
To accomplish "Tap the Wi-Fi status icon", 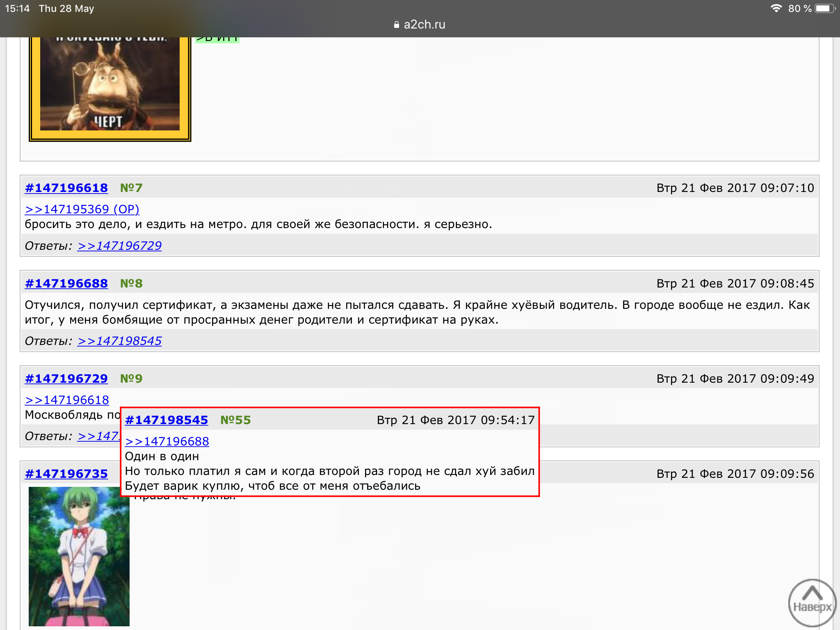I will [776, 8].
